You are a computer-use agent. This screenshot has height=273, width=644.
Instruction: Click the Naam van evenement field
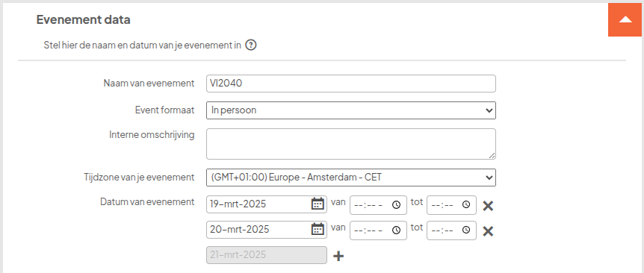coord(350,84)
